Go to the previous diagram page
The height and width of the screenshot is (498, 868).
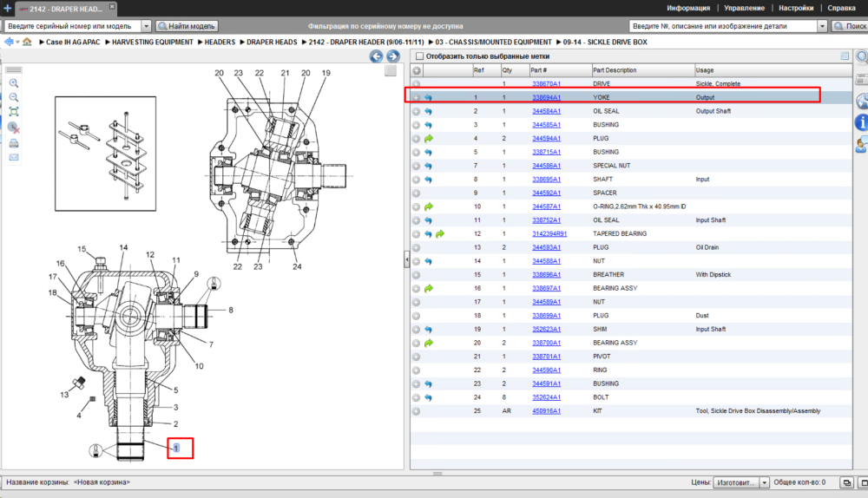coord(377,56)
